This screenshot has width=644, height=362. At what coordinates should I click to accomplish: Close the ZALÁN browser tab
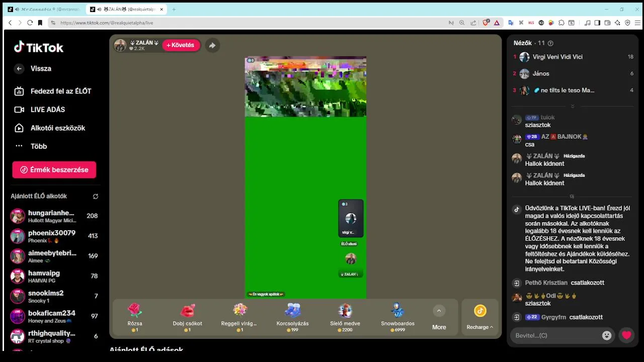(162, 9)
